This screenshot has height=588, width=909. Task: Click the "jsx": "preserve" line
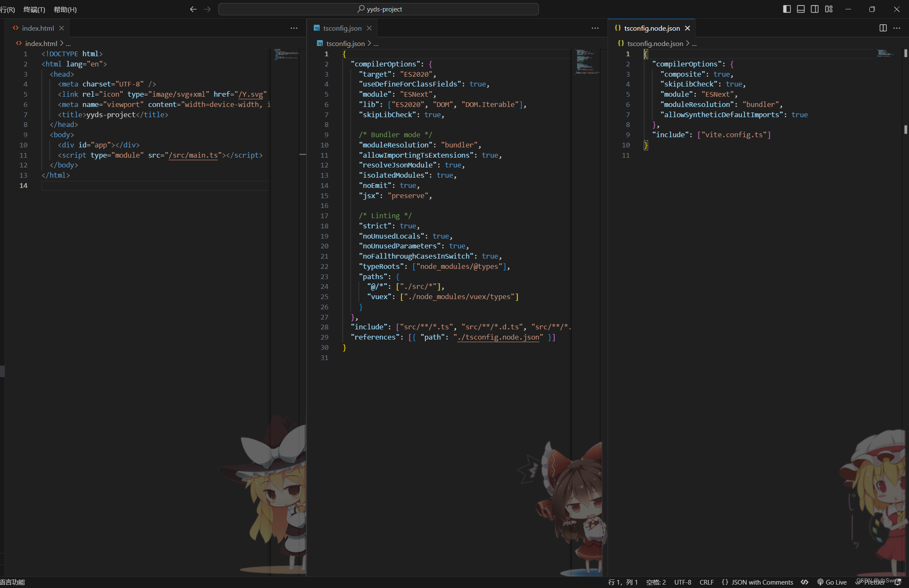(395, 196)
